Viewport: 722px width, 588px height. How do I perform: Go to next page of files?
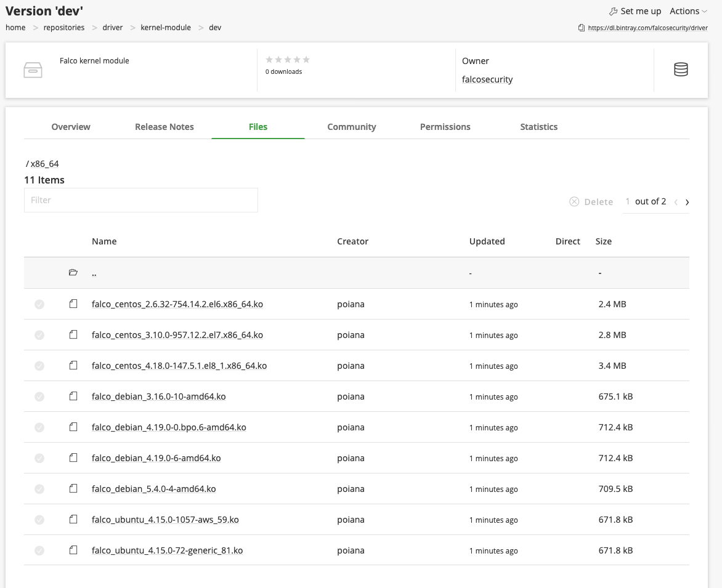click(687, 202)
